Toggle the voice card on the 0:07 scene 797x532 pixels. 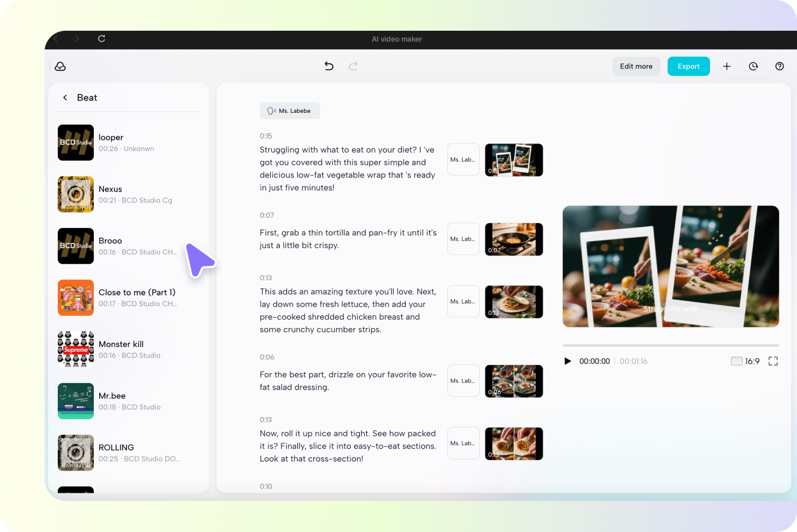point(463,239)
